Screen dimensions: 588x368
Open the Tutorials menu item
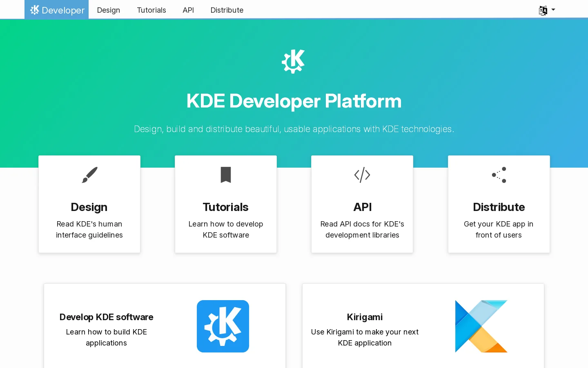point(151,10)
